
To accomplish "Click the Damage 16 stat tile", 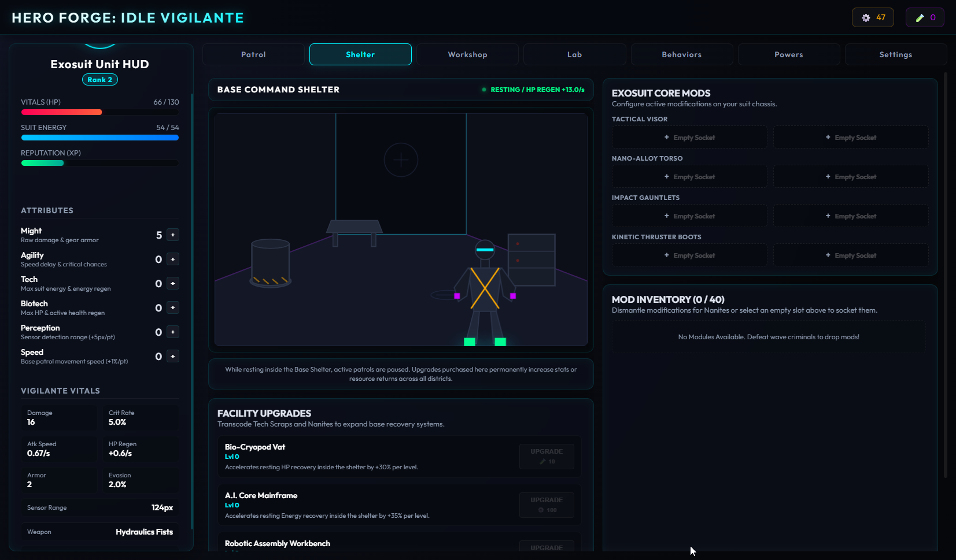I will point(59,418).
